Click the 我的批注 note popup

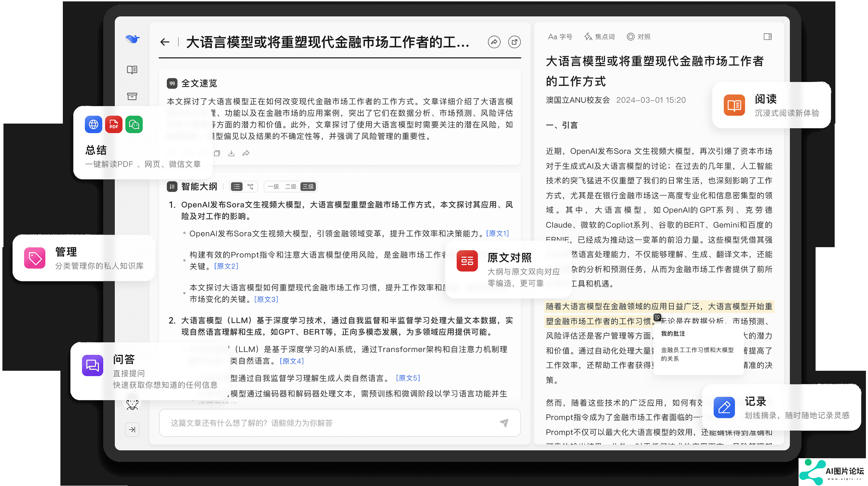[x=699, y=349]
